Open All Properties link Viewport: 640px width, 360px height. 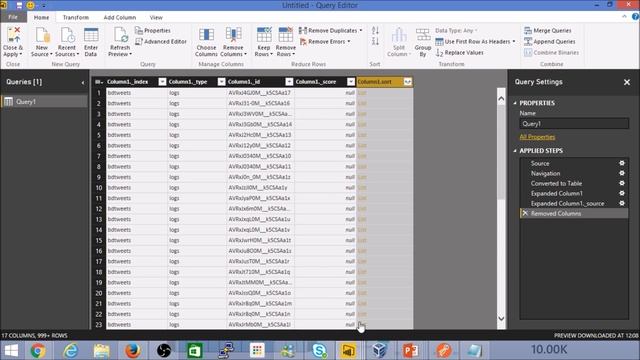(x=537, y=137)
